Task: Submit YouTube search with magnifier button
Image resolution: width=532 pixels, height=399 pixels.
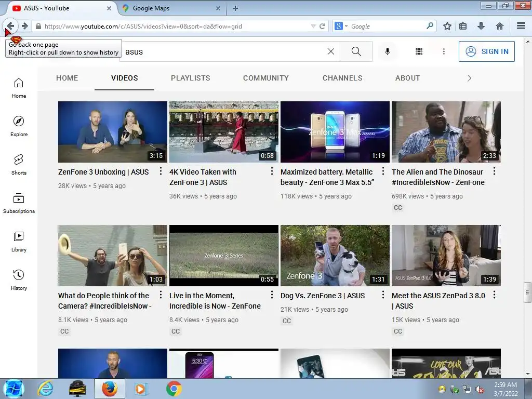Action: tap(356, 51)
